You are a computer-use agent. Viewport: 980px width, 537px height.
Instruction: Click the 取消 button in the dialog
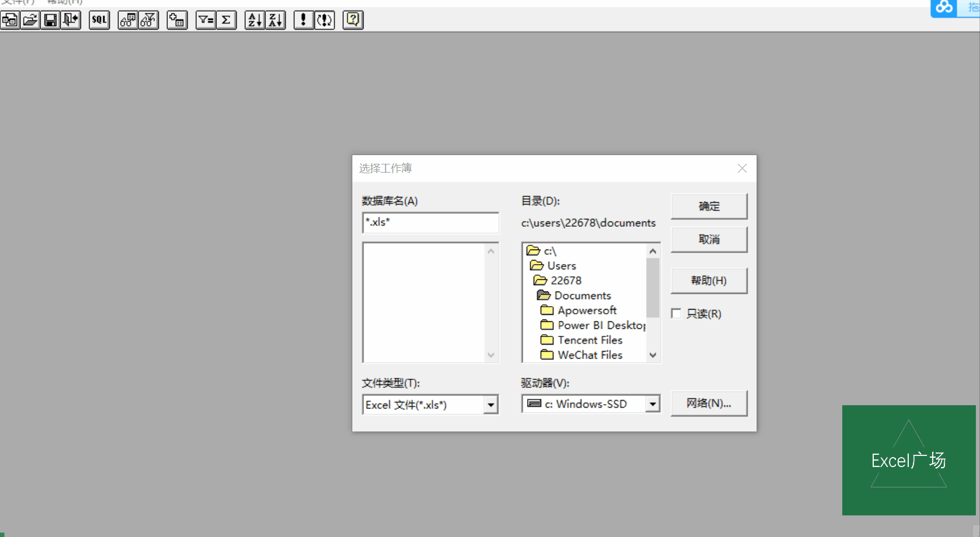coord(709,240)
